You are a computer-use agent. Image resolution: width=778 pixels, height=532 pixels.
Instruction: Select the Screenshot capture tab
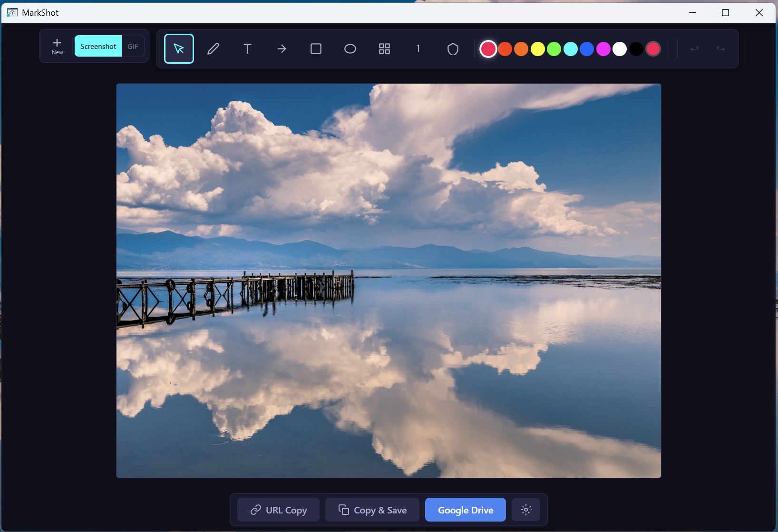point(98,46)
